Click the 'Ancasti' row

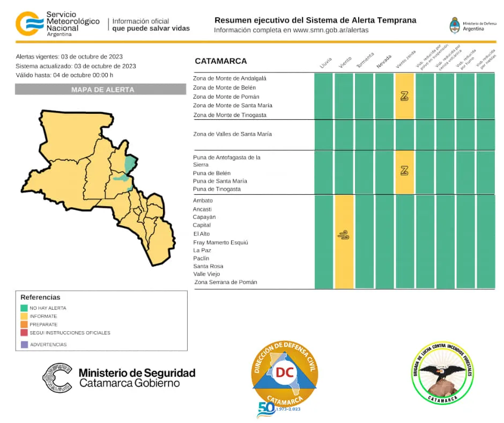point(202,209)
